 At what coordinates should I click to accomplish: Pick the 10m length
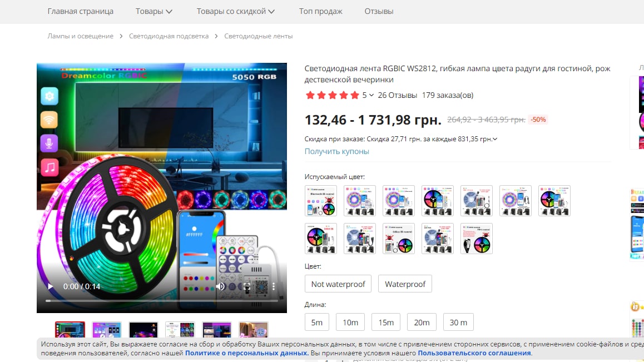tap(350, 322)
